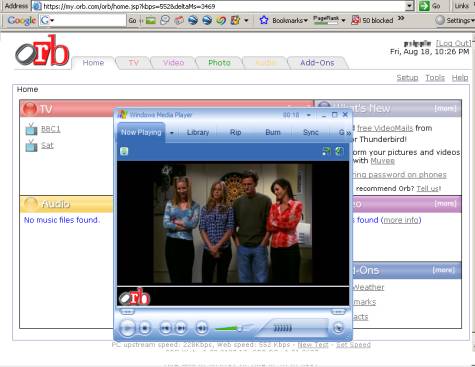Click the Orb logo in video banner
The image size is (475, 367).
(x=135, y=297)
